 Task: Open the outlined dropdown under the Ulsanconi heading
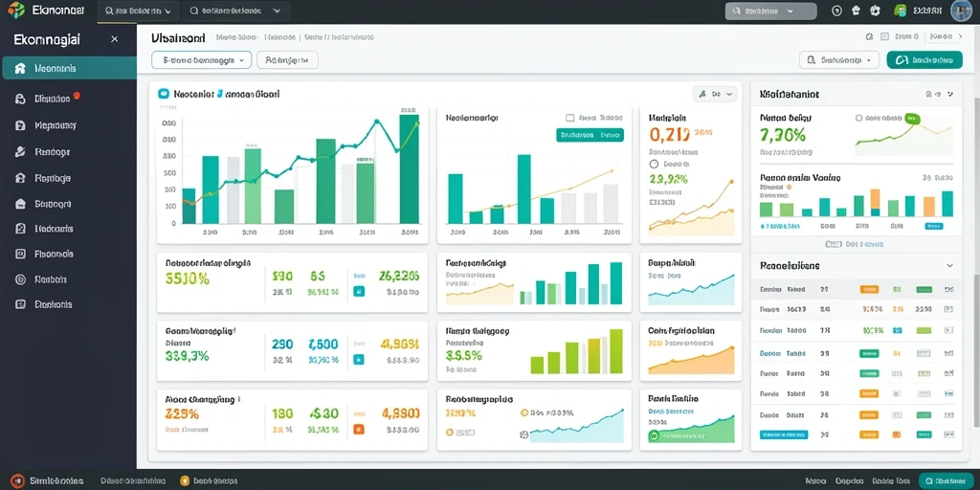(201, 60)
